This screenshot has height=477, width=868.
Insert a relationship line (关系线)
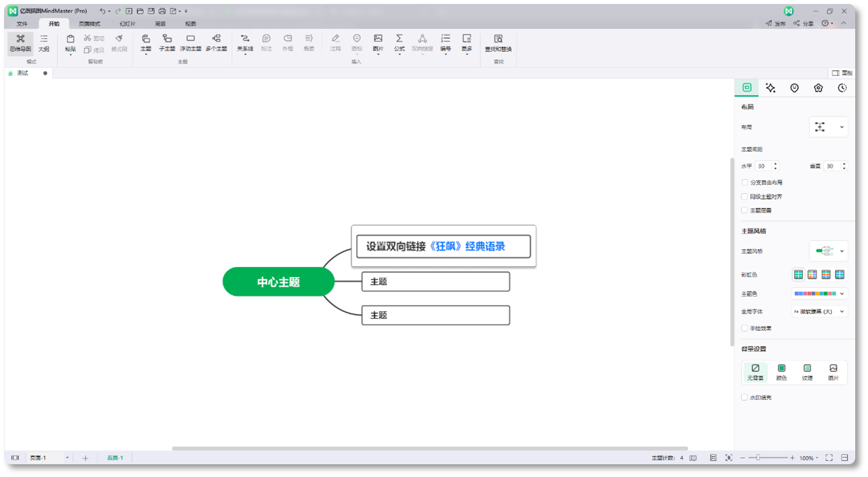(x=245, y=44)
